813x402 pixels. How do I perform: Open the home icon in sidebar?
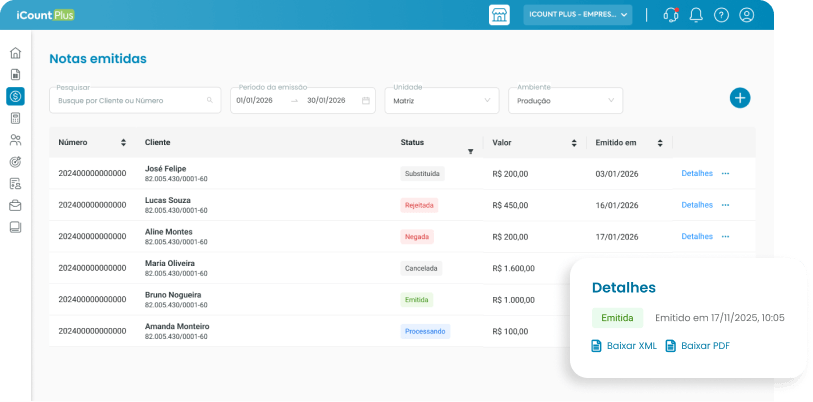[16, 53]
